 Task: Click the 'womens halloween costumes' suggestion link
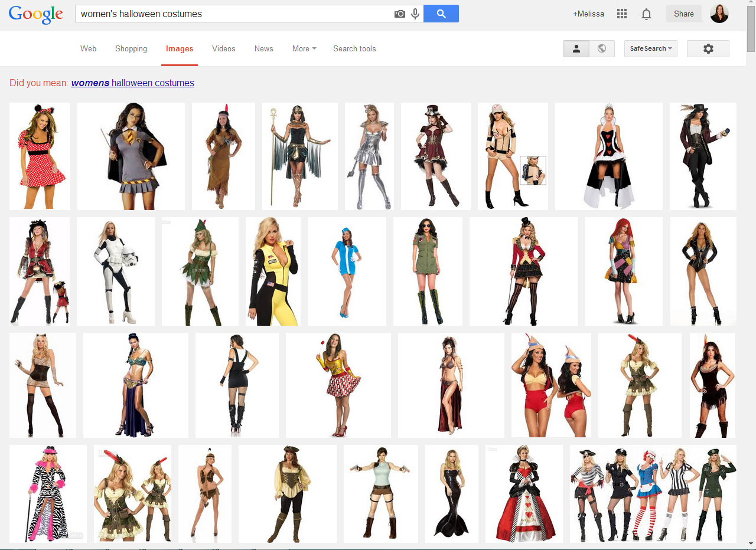(132, 83)
